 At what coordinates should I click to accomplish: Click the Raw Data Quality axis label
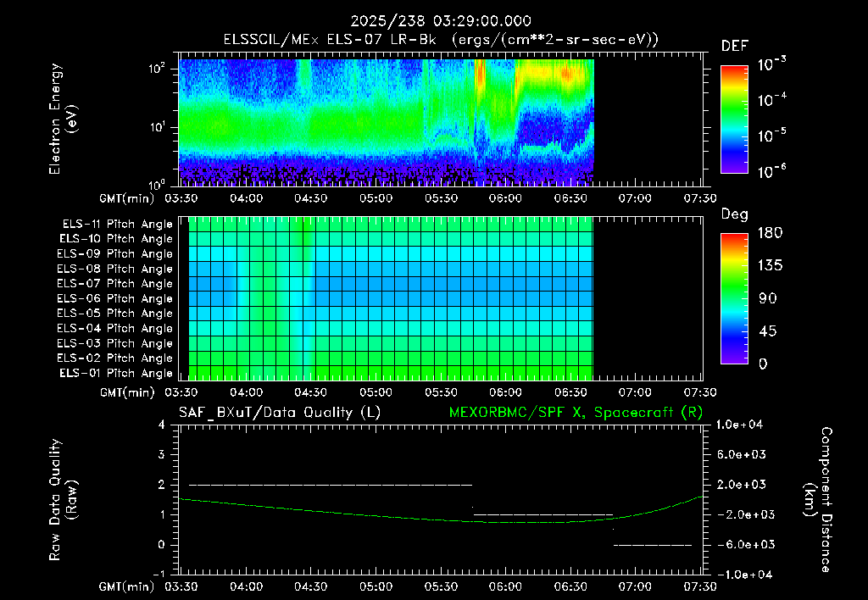point(63,499)
